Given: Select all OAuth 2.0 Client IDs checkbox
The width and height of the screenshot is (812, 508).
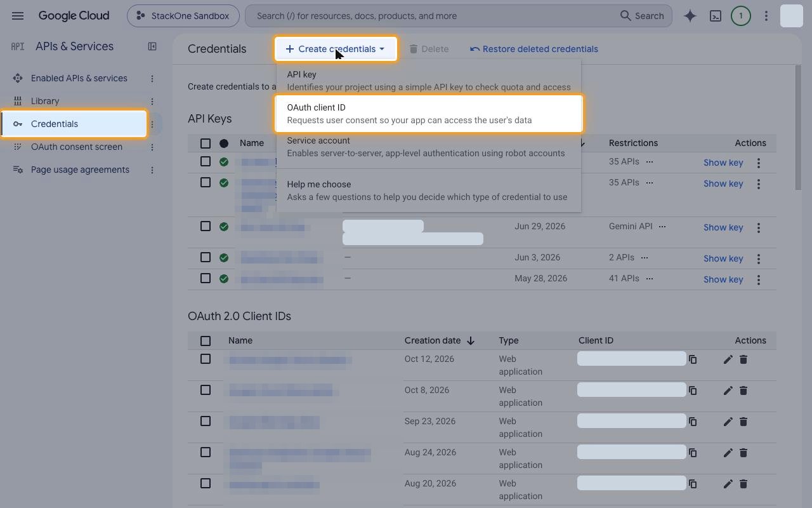Looking at the screenshot, I should click(206, 341).
